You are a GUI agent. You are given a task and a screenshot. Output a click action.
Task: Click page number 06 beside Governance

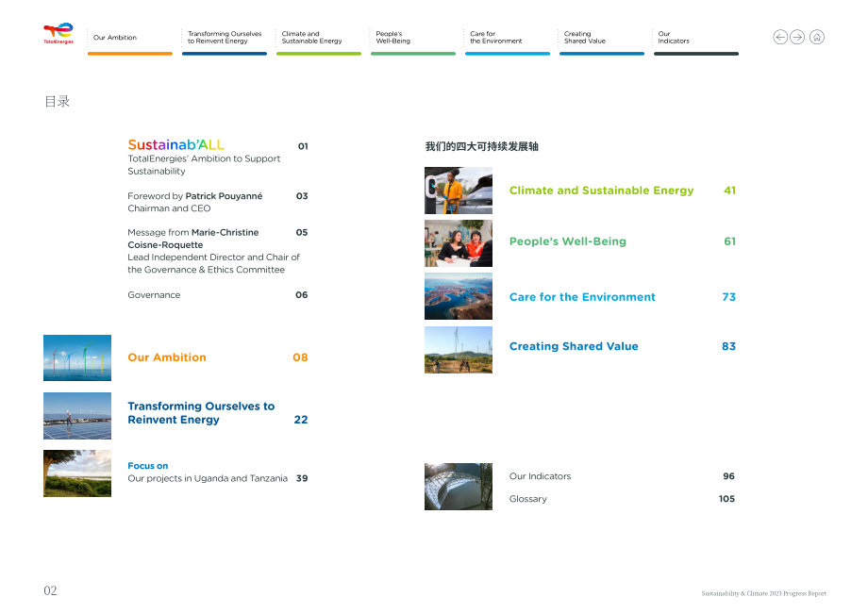[302, 295]
